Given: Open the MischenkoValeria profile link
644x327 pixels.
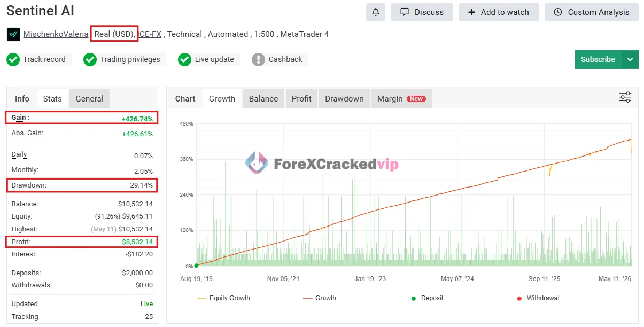Looking at the screenshot, I should [56, 34].
